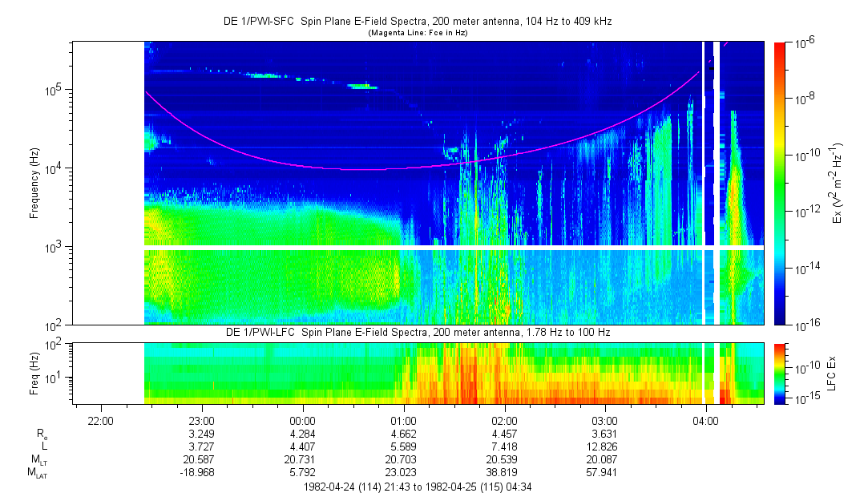Screen dimensions: 868x497
Task: Click the Ex units label beside color bar
Action: 838,183
